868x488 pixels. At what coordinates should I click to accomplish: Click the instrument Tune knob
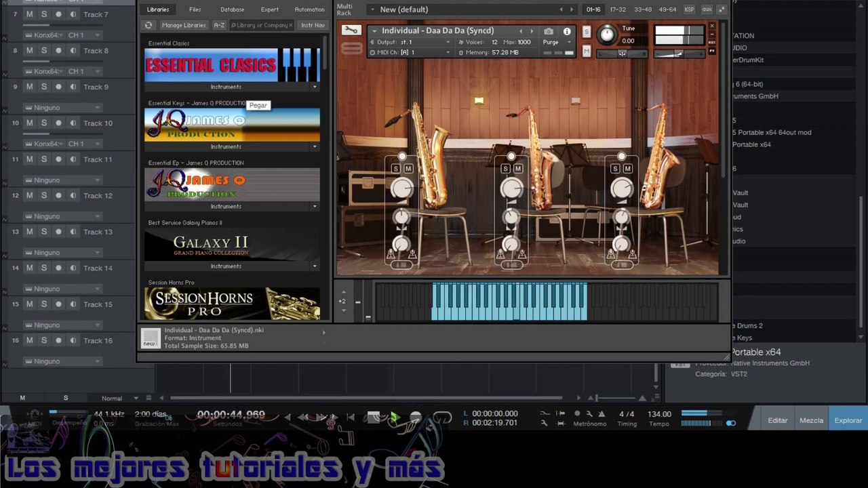coord(607,34)
